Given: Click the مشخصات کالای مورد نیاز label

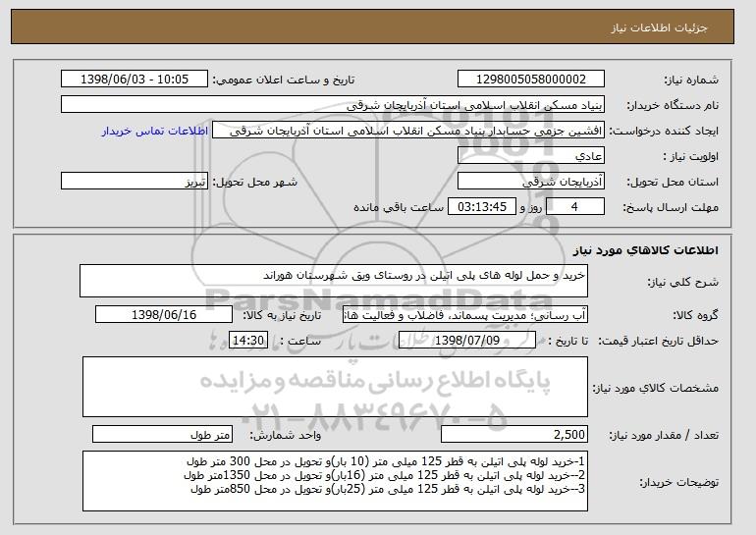Looking at the screenshot, I should point(655,388).
